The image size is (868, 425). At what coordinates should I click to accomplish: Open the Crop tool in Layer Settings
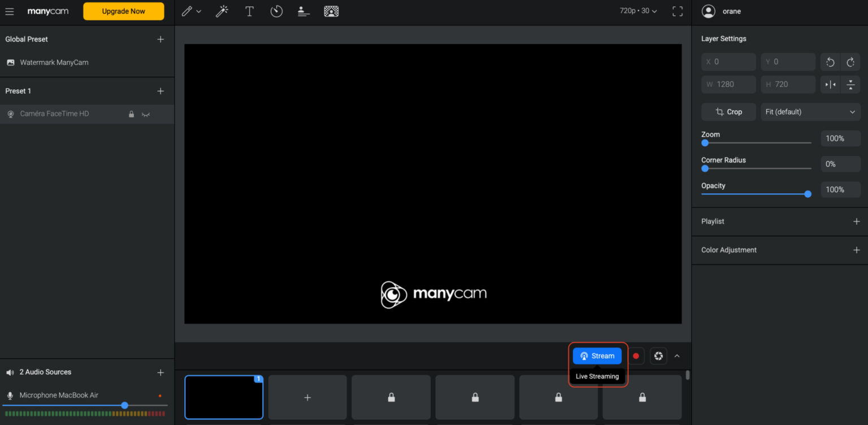pyautogui.click(x=728, y=111)
